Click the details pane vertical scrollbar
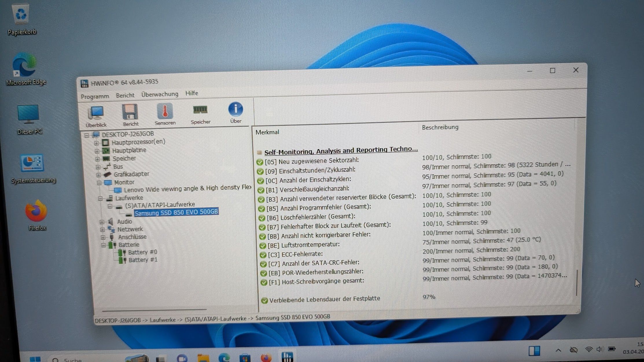644x362 pixels. (577, 283)
